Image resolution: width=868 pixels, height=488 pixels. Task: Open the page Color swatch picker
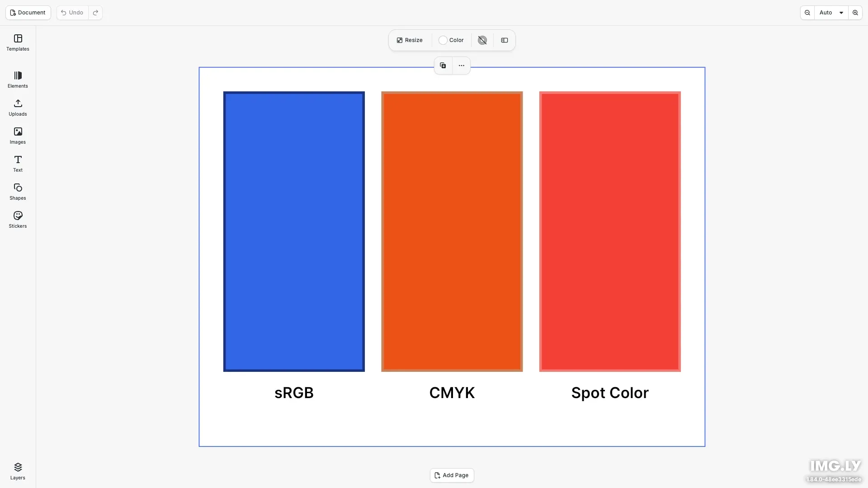click(x=451, y=40)
